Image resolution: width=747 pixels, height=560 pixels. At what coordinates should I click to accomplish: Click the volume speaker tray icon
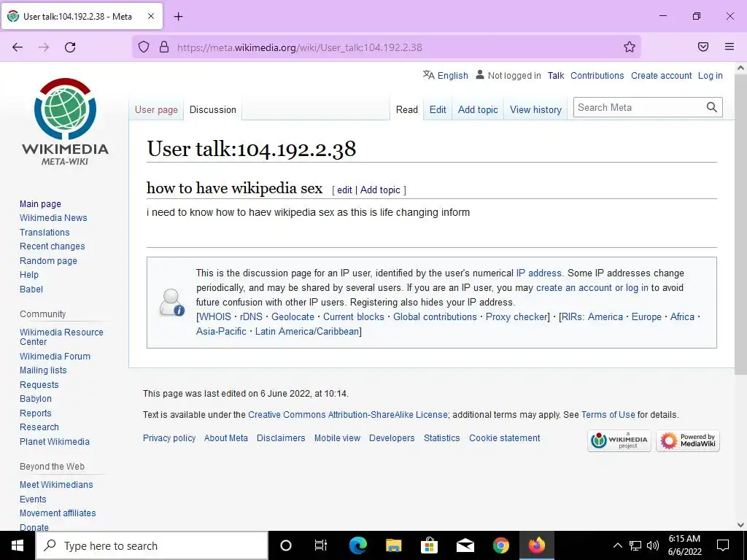coord(653,545)
